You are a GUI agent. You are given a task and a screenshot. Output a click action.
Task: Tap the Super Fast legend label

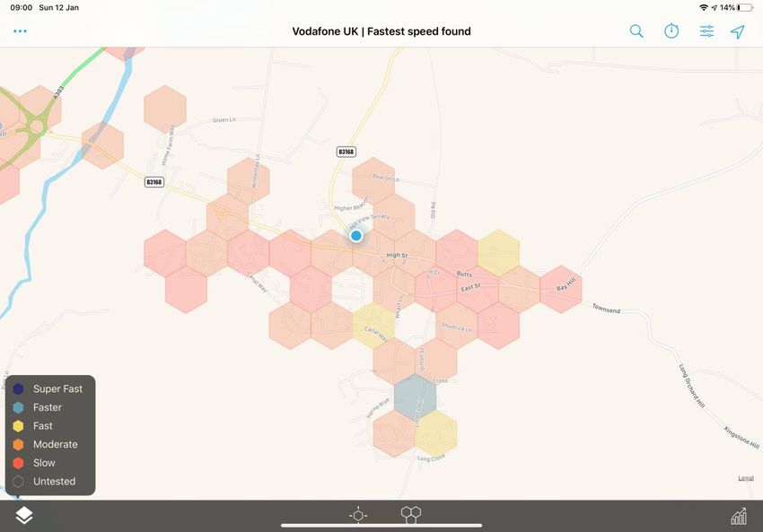click(58, 389)
